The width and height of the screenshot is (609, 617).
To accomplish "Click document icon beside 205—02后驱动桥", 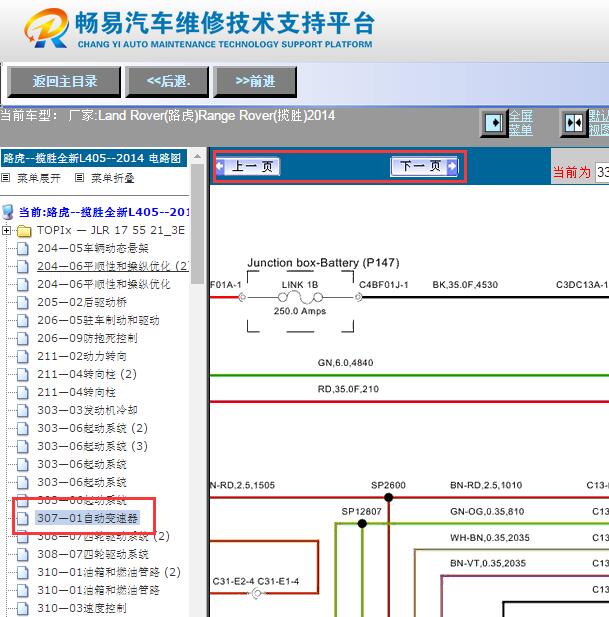I will pyautogui.click(x=23, y=303).
